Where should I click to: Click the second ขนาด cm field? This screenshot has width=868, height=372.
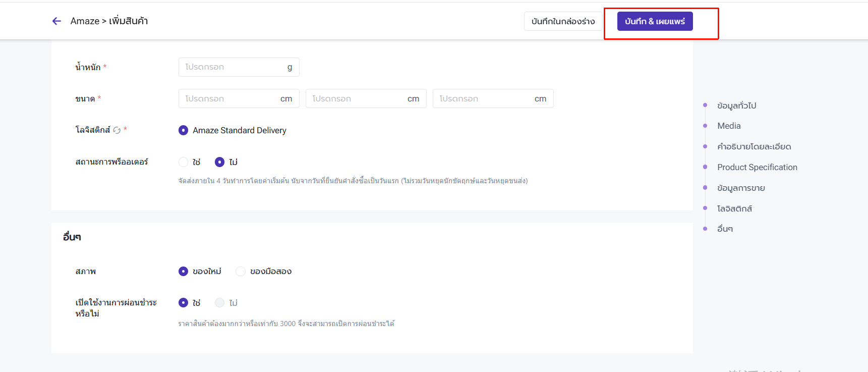pos(358,99)
